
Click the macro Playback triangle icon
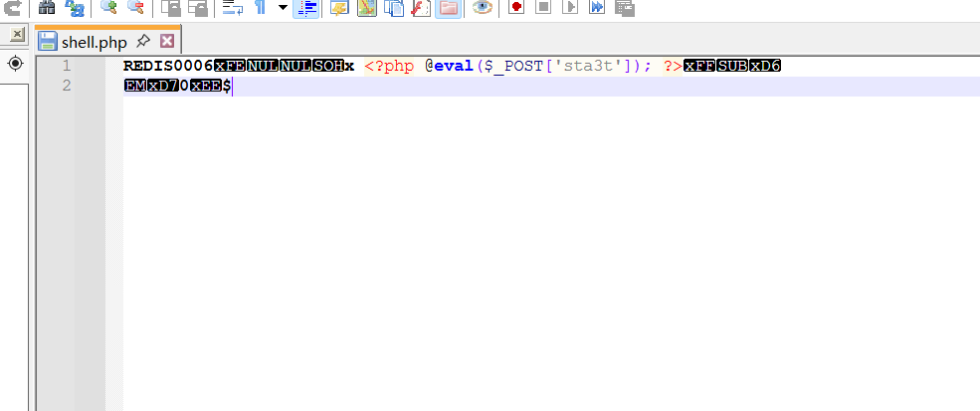(x=570, y=7)
